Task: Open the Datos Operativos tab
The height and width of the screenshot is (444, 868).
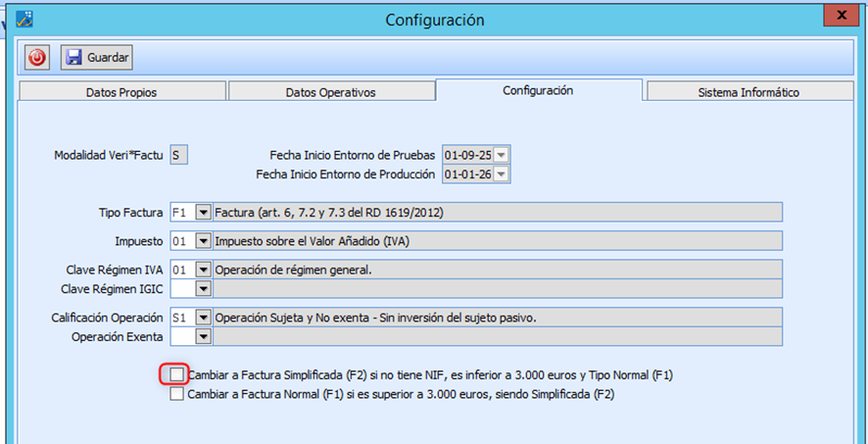Action: 330,92
